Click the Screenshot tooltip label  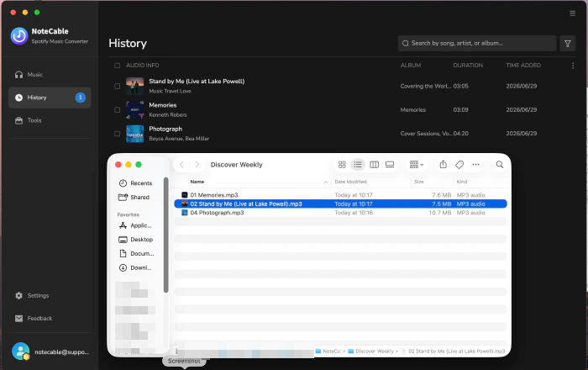(x=184, y=361)
